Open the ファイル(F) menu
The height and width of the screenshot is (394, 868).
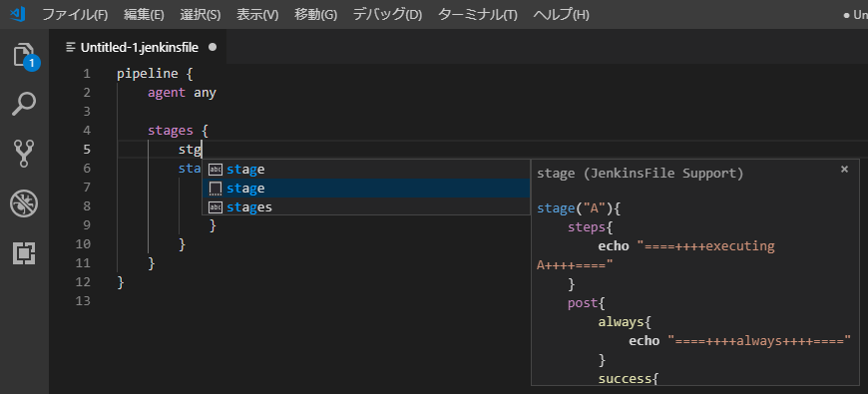click(x=75, y=15)
